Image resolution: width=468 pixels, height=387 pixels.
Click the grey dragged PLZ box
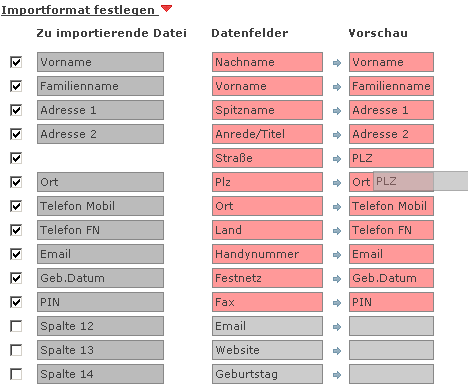click(420, 181)
